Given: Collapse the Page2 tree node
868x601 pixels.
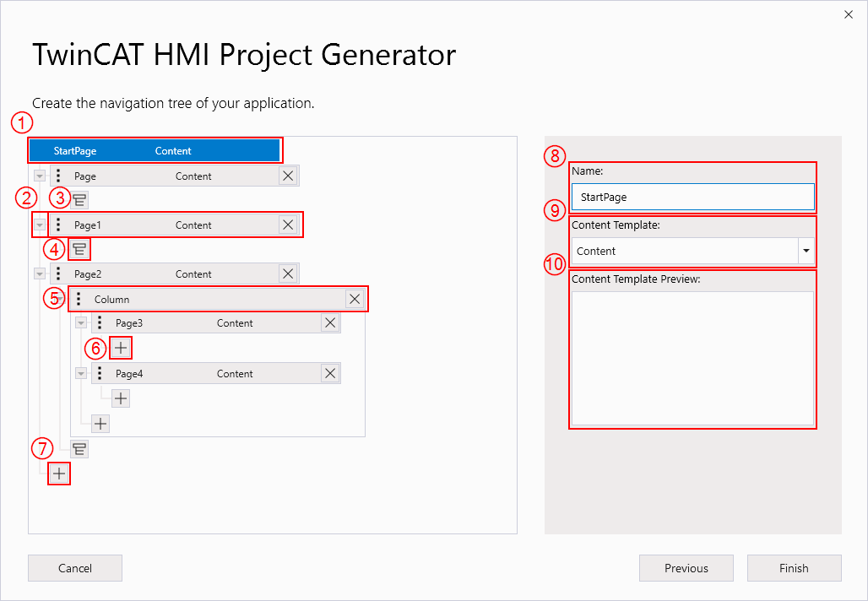Looking at the screenshot, I should point(40,273).
